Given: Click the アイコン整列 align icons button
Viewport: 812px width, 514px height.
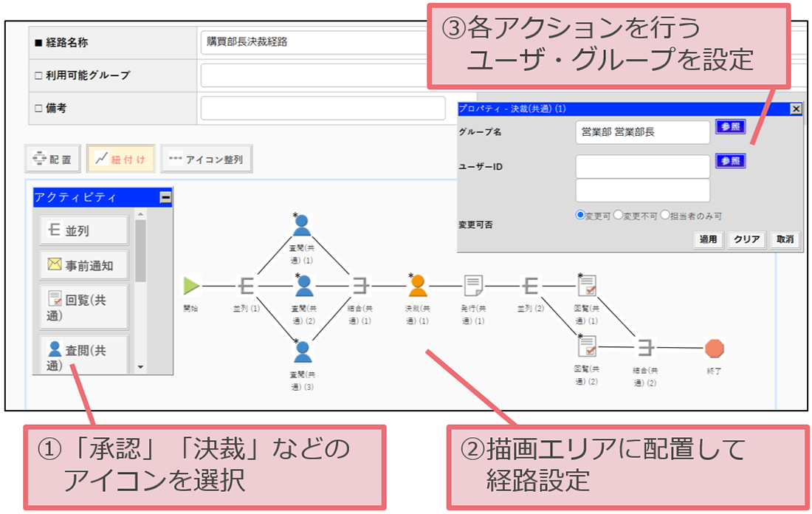Looking at the screenshot, I should [x=207, y=159].
